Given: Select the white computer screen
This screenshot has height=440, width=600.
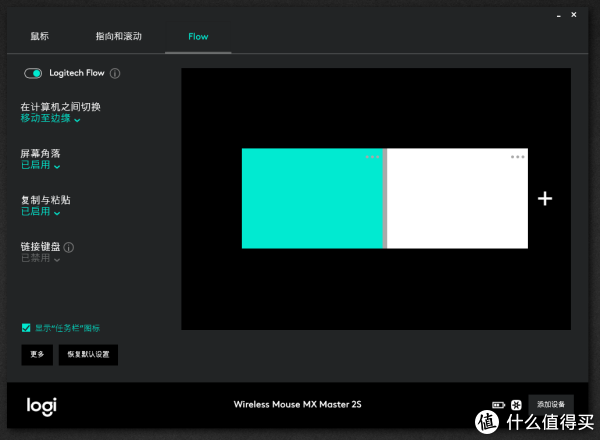Looking at the screenshot, I should point(457,198).
